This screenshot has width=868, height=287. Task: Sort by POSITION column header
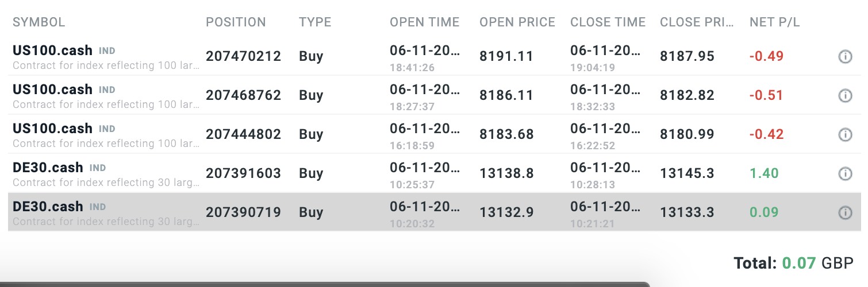[x=236, y=22]
